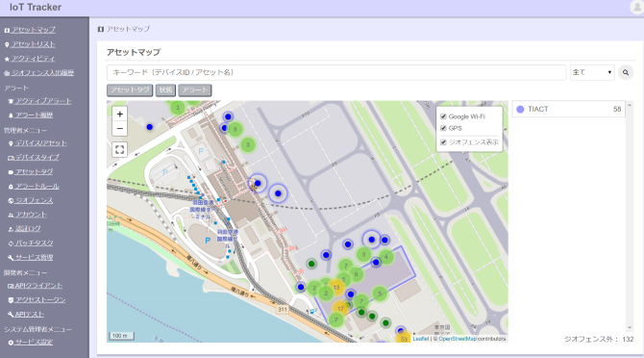This screenshot has height=358, width=644.
Task: Click the people icon beside アカウント
Action: coord(11,215)
